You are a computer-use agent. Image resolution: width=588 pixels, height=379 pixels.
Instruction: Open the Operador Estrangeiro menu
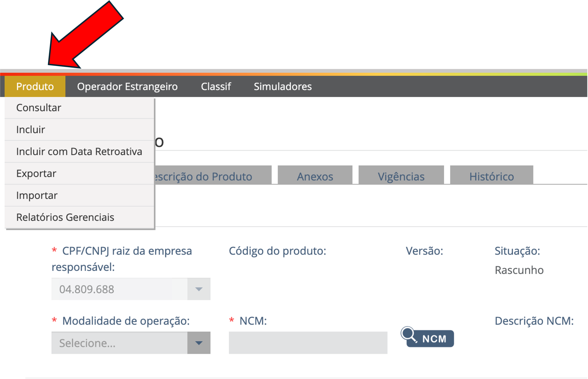(127, 86)
